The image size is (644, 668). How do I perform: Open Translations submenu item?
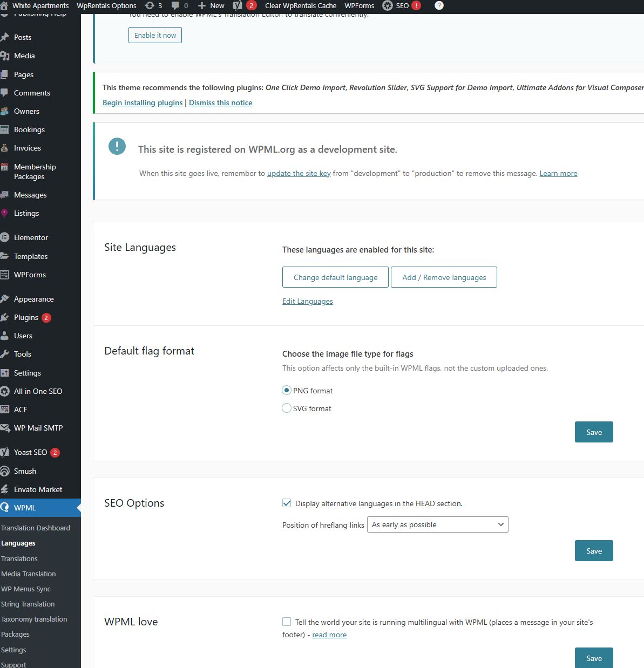19,558
